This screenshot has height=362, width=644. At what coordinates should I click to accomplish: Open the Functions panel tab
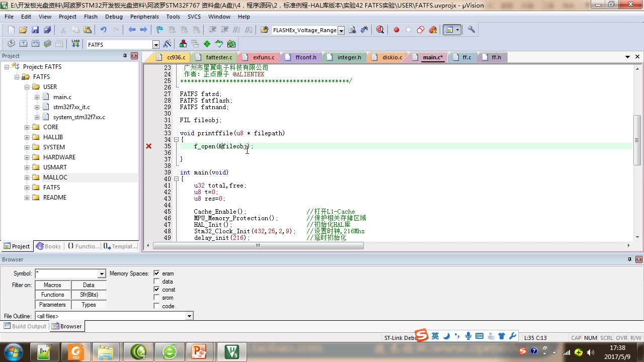[x=83, y=246]
